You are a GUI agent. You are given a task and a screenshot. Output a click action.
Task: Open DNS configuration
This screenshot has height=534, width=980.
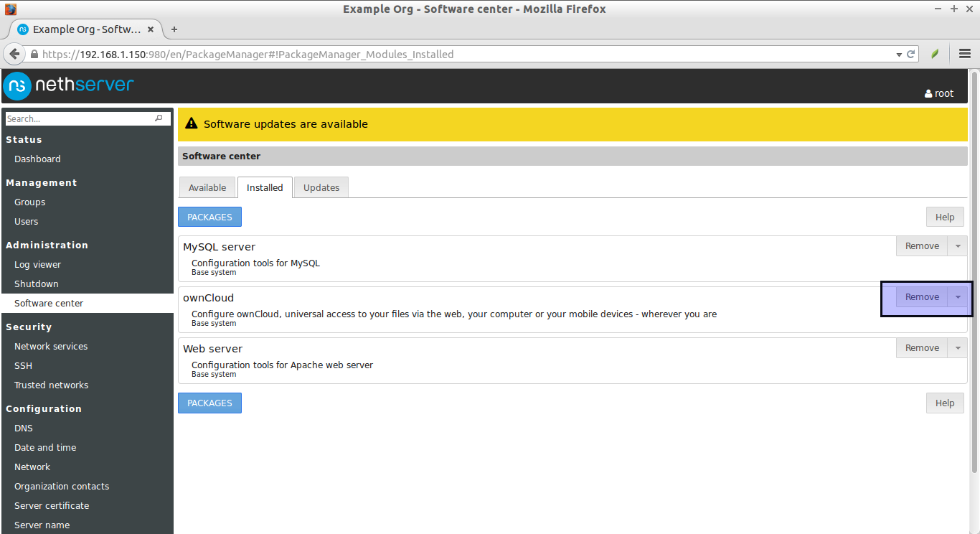tap(24, 428)
